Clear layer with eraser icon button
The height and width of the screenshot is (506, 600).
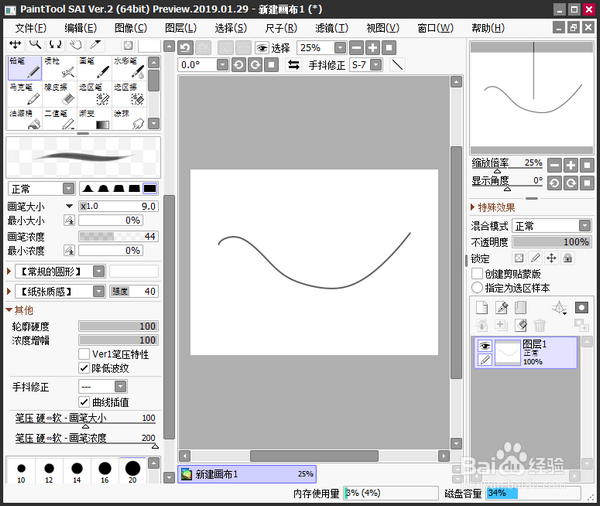pyautogui.click(x=520, y=325)
